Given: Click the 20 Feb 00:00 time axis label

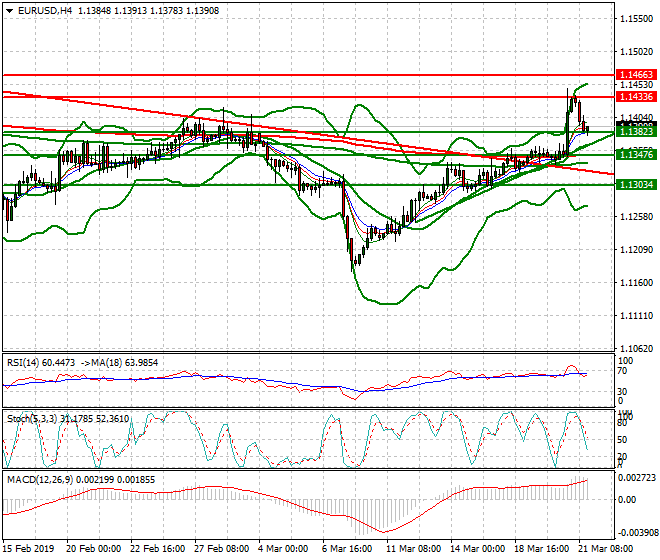Looking at the screenshot, I should click(93, 549).
